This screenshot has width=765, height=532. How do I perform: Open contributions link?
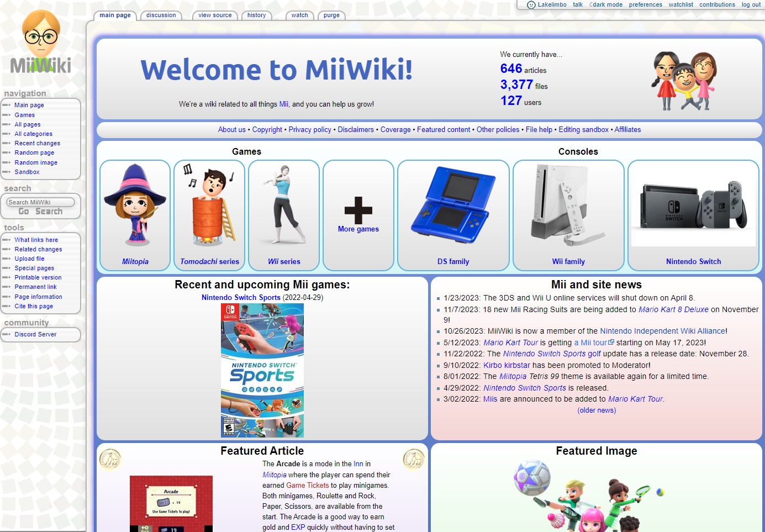(717, 4)
